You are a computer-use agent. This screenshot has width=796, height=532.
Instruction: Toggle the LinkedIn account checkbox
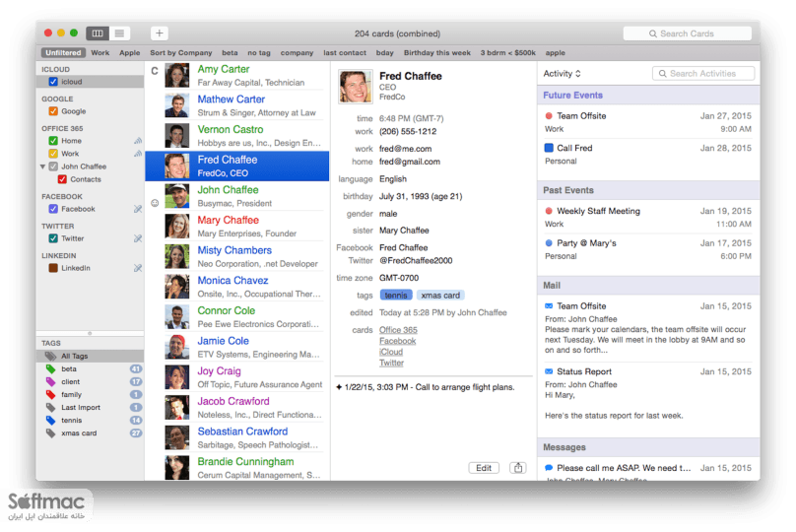click(x=53, y=268)
